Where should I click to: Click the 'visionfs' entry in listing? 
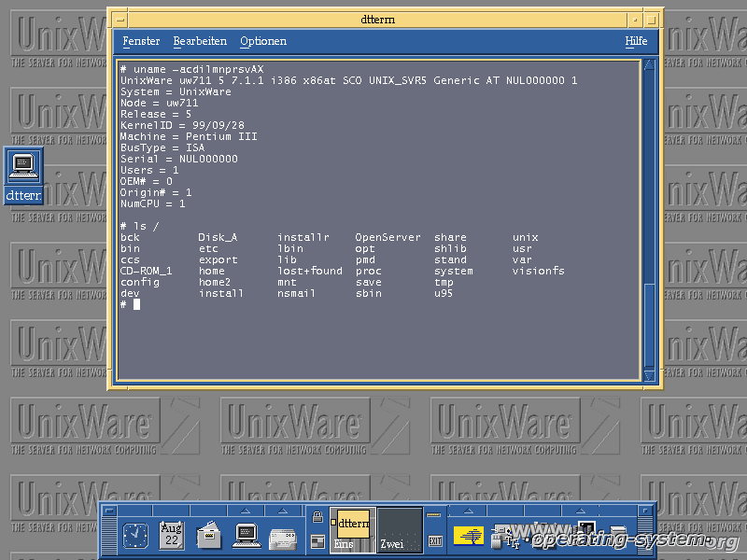[539, 271]
